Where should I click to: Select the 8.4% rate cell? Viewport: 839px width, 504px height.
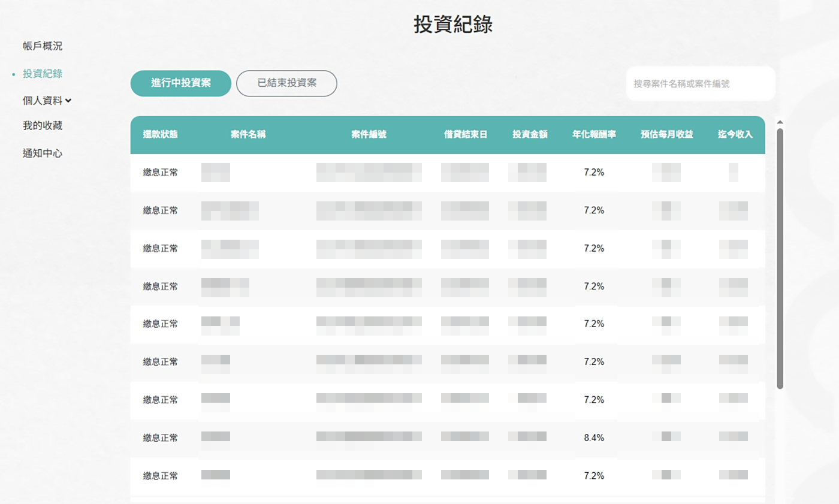(594, 437)
